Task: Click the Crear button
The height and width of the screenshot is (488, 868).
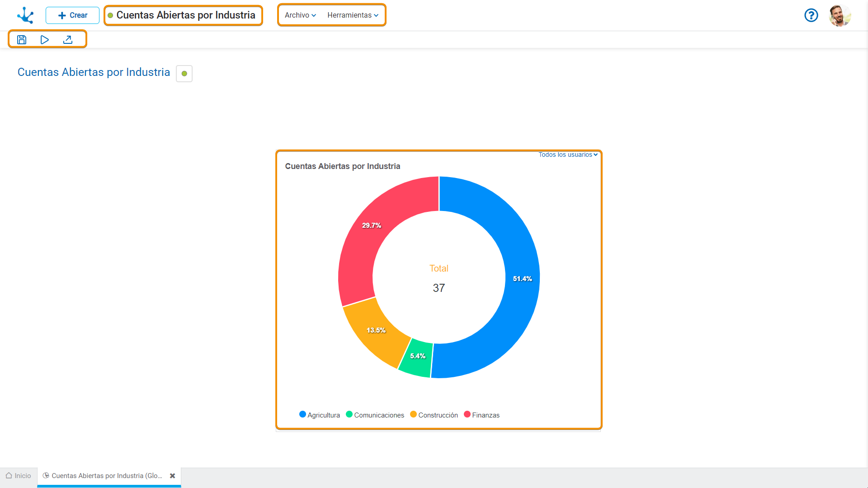Action: point(72,15)
